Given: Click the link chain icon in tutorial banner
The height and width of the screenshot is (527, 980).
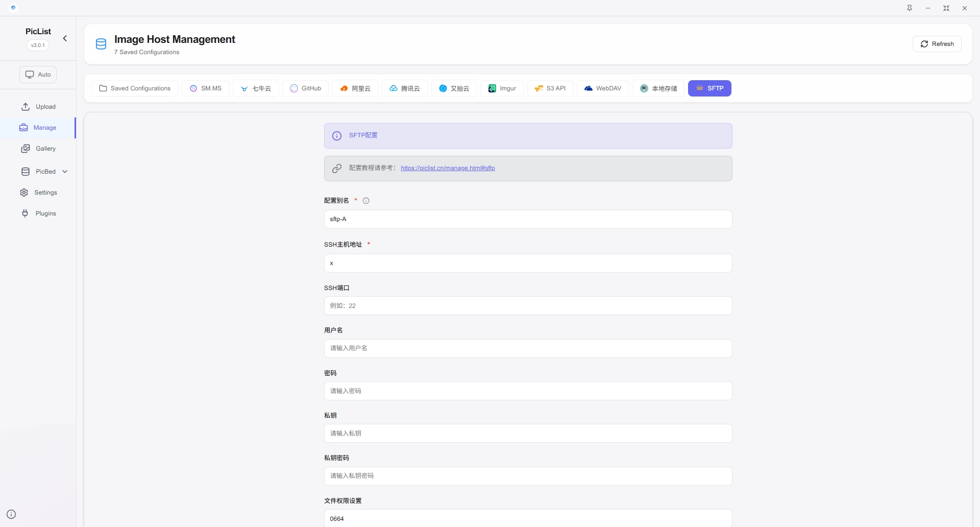Looking at the screenshot, I should 337,169.
